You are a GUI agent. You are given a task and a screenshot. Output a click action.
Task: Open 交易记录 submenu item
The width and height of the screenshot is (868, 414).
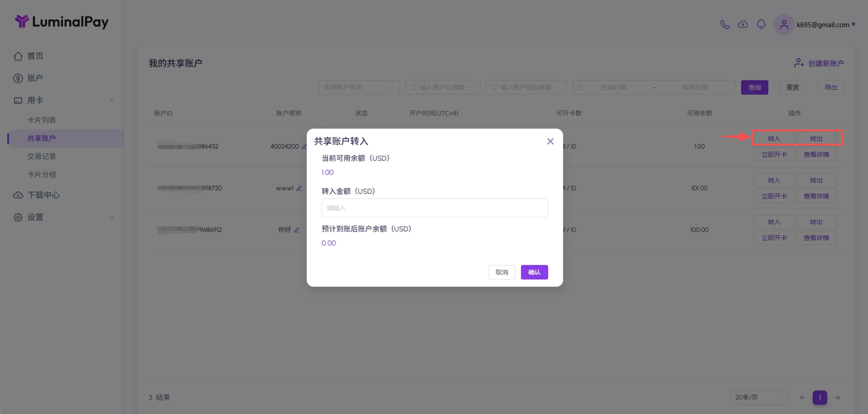pyautogui.click(x=41, y=156)
